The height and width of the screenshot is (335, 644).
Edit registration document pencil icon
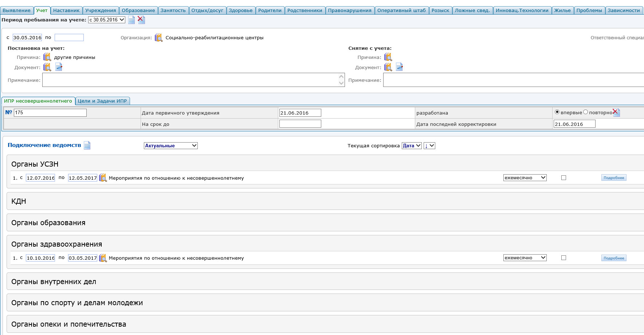pos(59,67)
